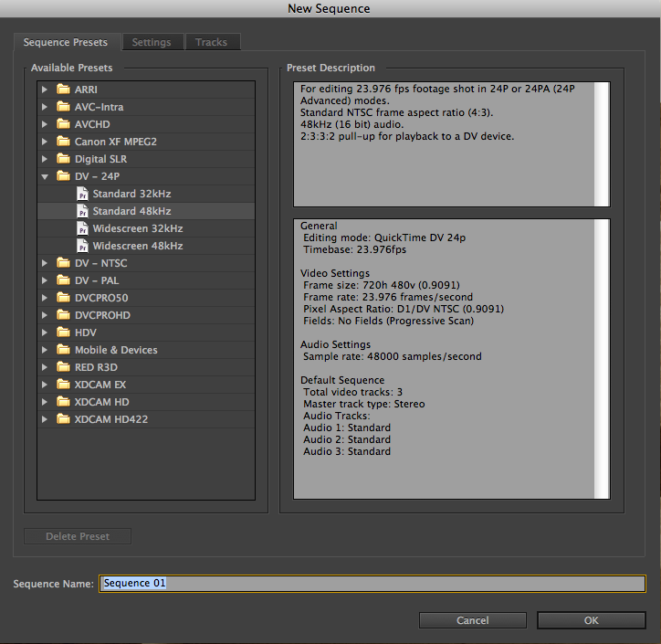Screen dimensions: 661x644
Task: Click the Canon XF MPEG2 folder icon
Action: tap(63, 142)
